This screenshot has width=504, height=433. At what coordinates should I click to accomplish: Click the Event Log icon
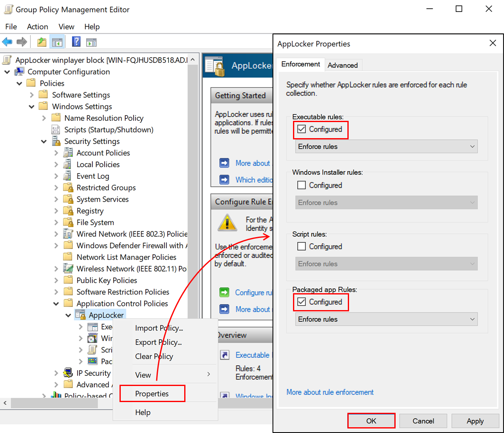[x=68, y=176]
